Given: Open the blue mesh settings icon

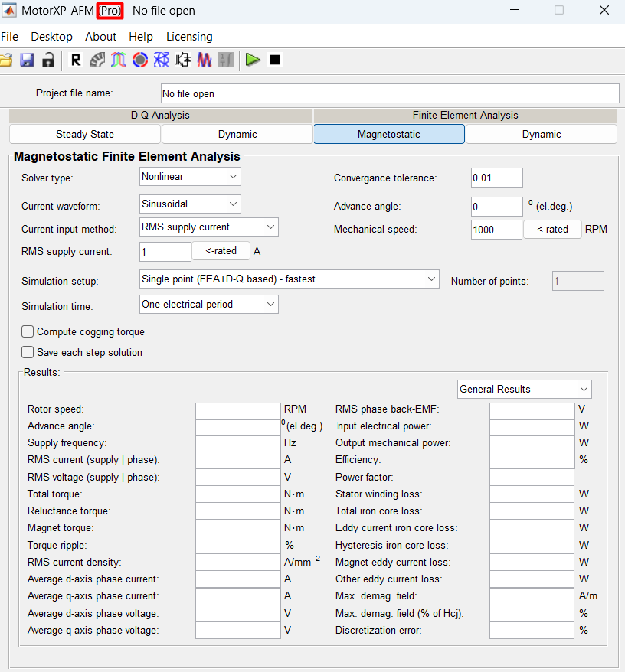Looking at the screenshot, I should [x=162, y=60].
